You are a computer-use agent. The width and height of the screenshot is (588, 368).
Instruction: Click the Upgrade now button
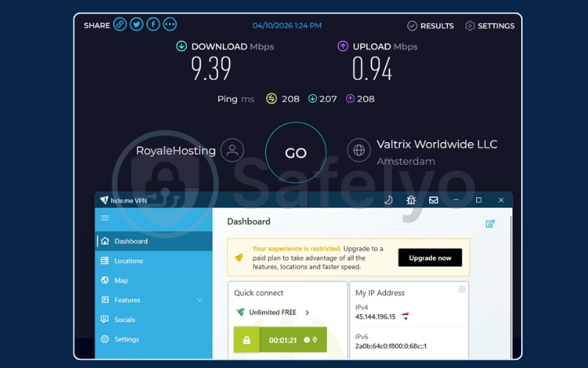[430, 258]
